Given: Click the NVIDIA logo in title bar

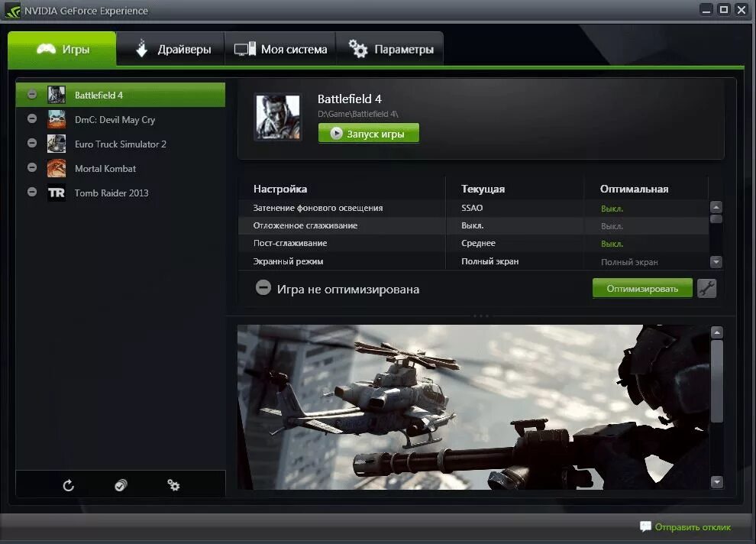Looking at the screenshot, I should (12, 11).
